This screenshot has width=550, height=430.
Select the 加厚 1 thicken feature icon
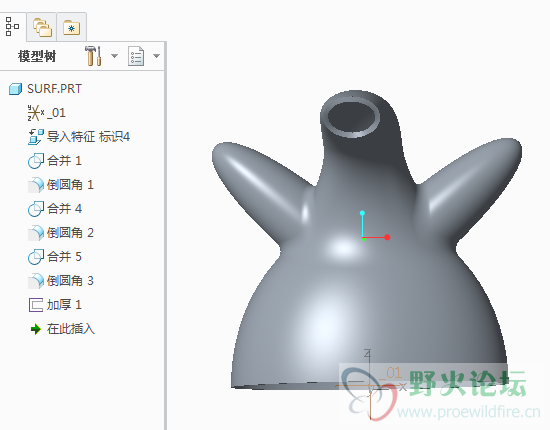(x=36, y=304)
